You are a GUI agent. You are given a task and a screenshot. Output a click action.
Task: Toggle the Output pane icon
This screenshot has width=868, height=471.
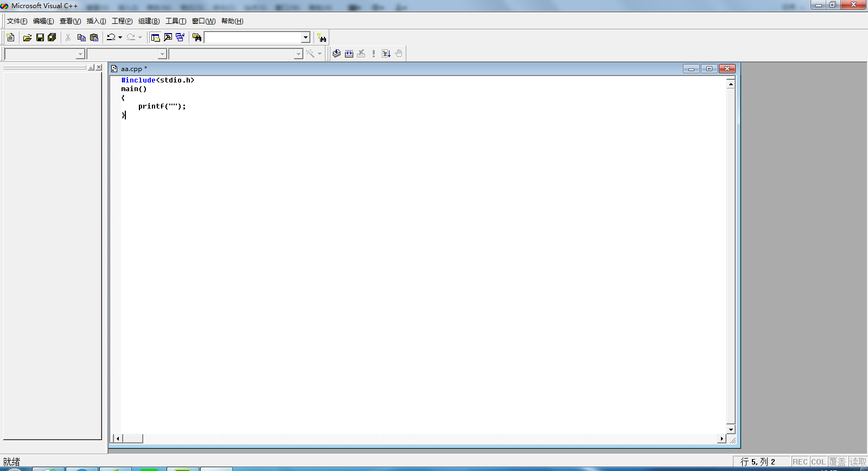click(168, 37)
